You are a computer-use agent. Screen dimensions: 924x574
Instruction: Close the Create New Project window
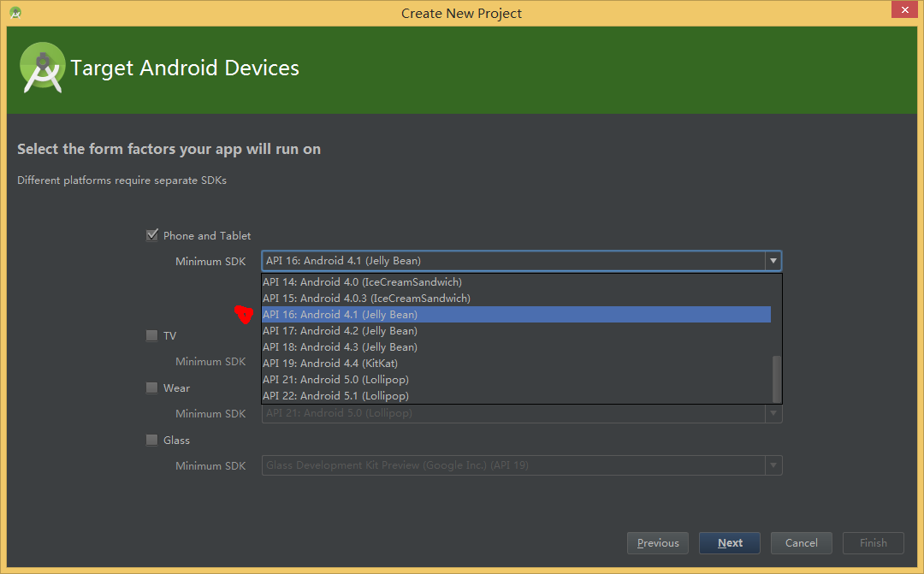[904, 10]
